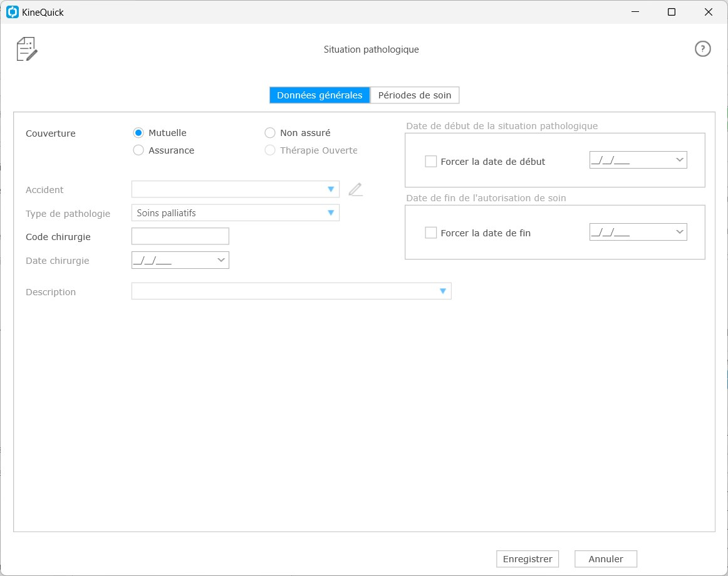Close the KineQuick window
Image resolution: width=728 pixels, height=576 pixels.
pyautogui.click(x=709, y=12)
